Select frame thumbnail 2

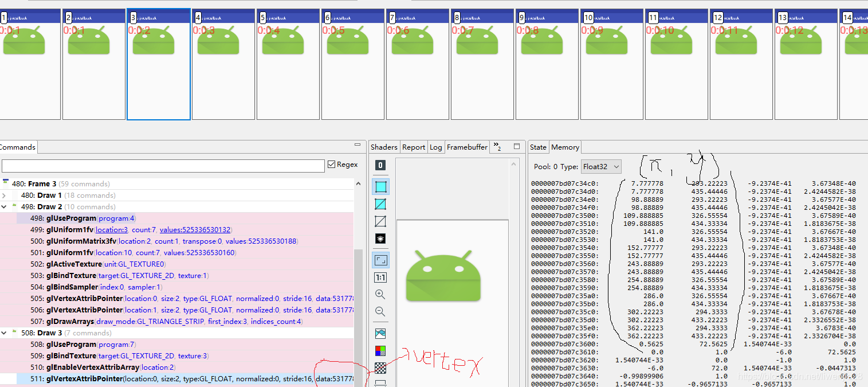point(93,64)
